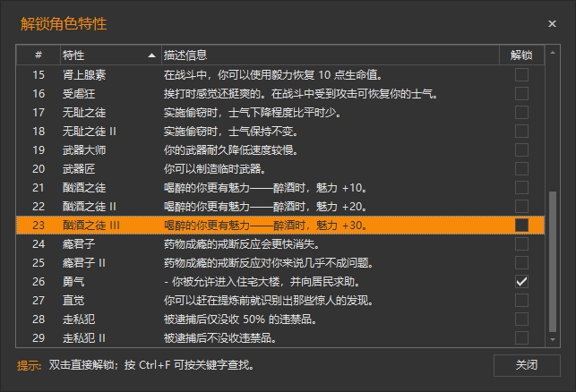This screenshot has height=392, width=576.
Task: Click the 解锁 column header
Action: pyautogui.click(x=521, y=55)
